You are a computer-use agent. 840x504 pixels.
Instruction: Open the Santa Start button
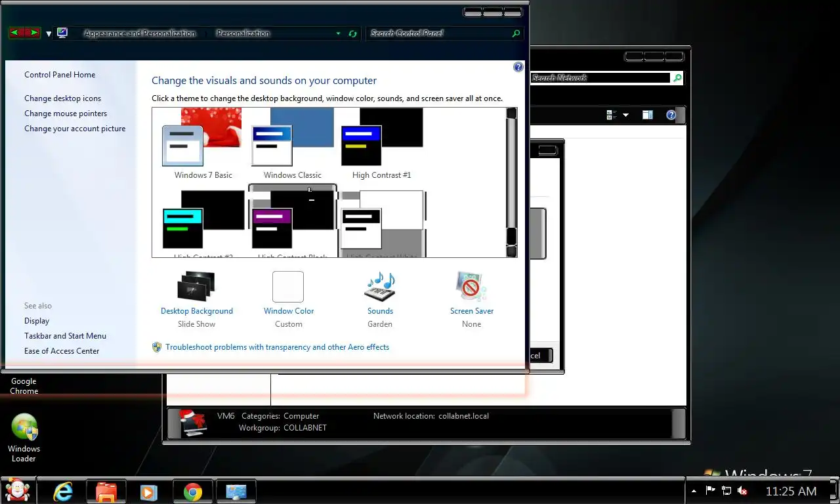click(16, 490)
